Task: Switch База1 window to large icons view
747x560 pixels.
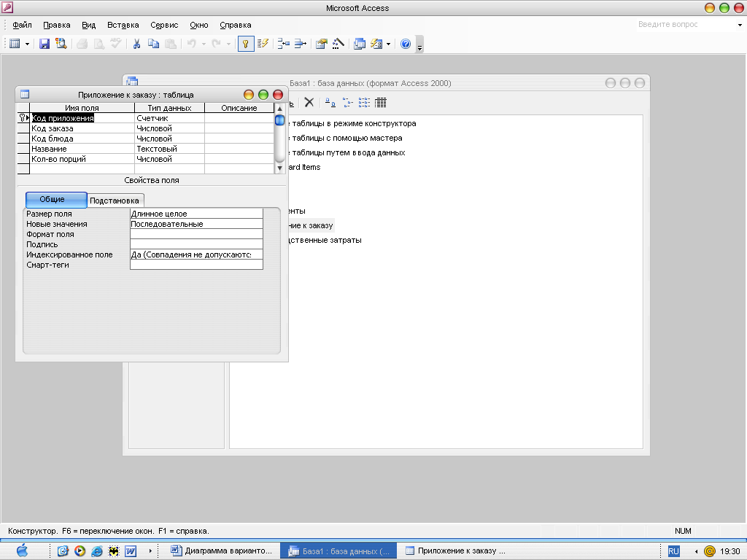Action: click(330, 102)
